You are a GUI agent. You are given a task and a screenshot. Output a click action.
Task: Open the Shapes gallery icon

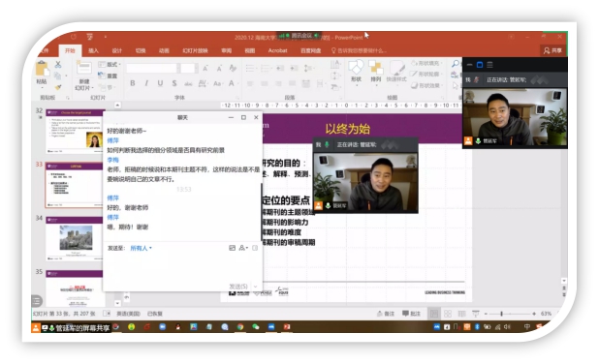pos(356,68)
